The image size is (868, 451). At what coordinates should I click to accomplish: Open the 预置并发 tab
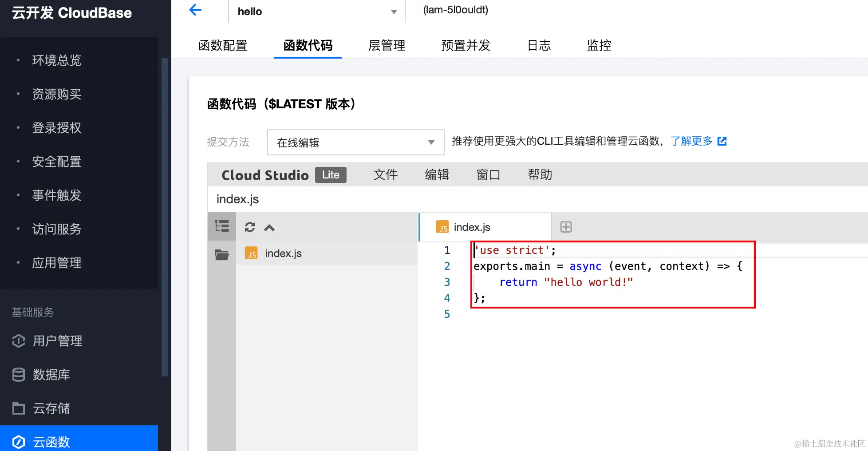point(466,45)
